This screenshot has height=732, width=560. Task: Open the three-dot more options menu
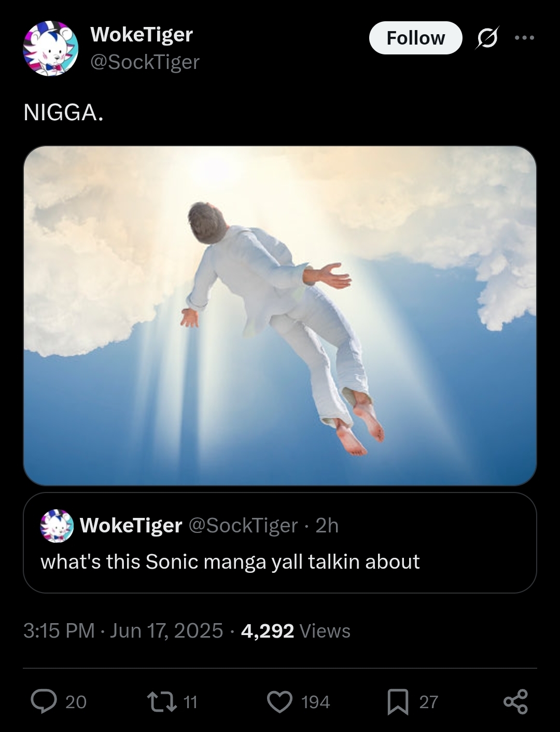(524, 38)
